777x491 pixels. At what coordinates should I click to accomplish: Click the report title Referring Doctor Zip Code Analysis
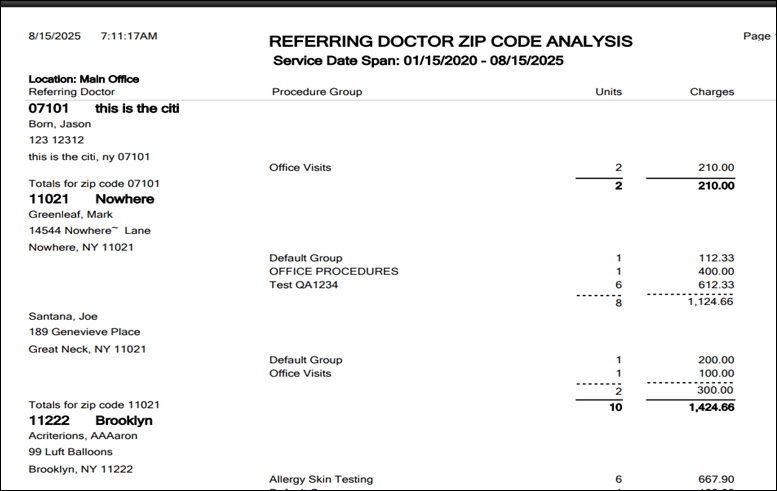point(450,41)
